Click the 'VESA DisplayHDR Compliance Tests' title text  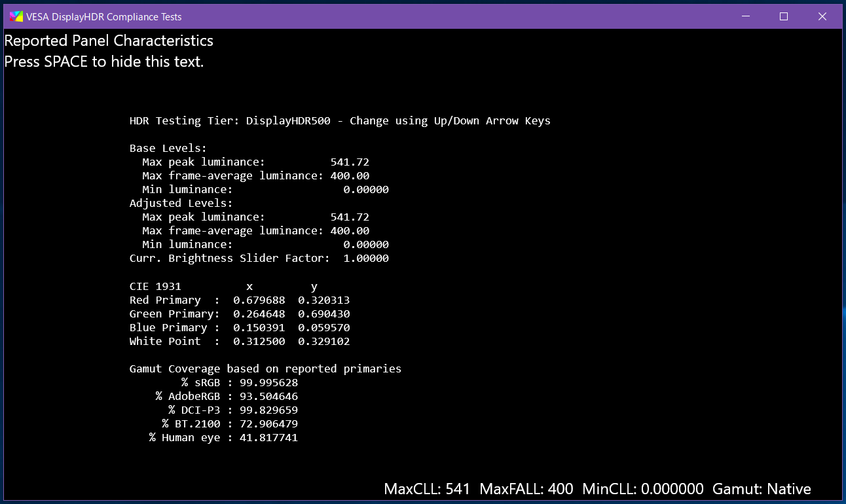104,17
